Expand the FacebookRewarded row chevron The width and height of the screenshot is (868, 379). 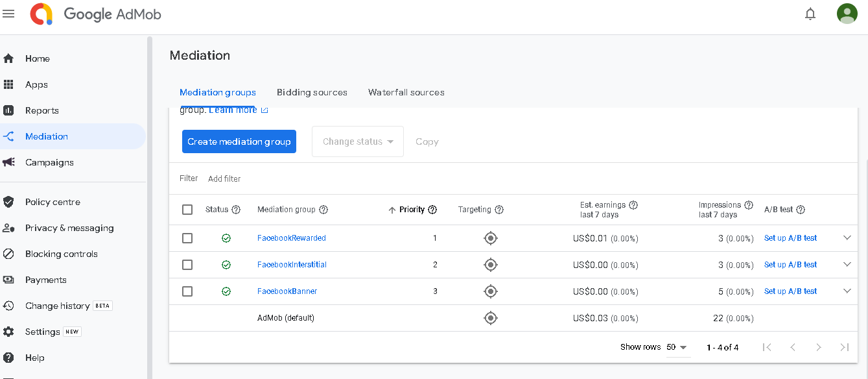pos(847,238)
